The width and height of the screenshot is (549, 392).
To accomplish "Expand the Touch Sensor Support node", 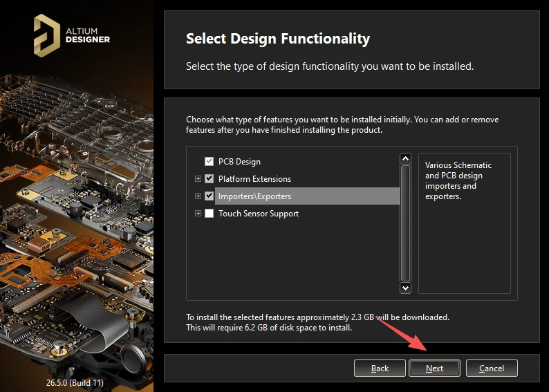I will point(198,213).
